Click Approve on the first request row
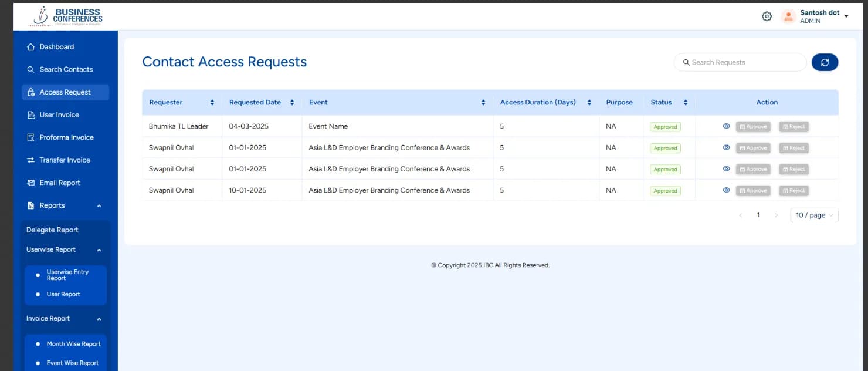This screenshot has height=371, width=868. point(753,126)
